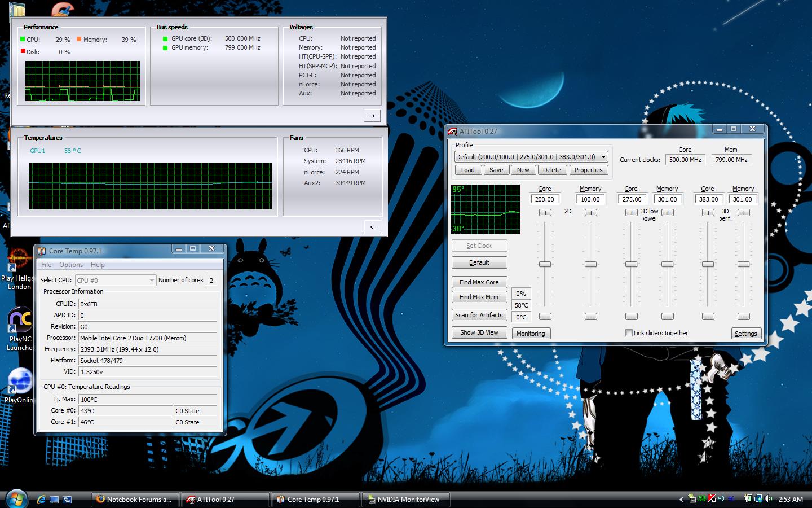
Task: Click the clock showing 2:53 AM
Action: pyautogui.click(x=791, y=499)
